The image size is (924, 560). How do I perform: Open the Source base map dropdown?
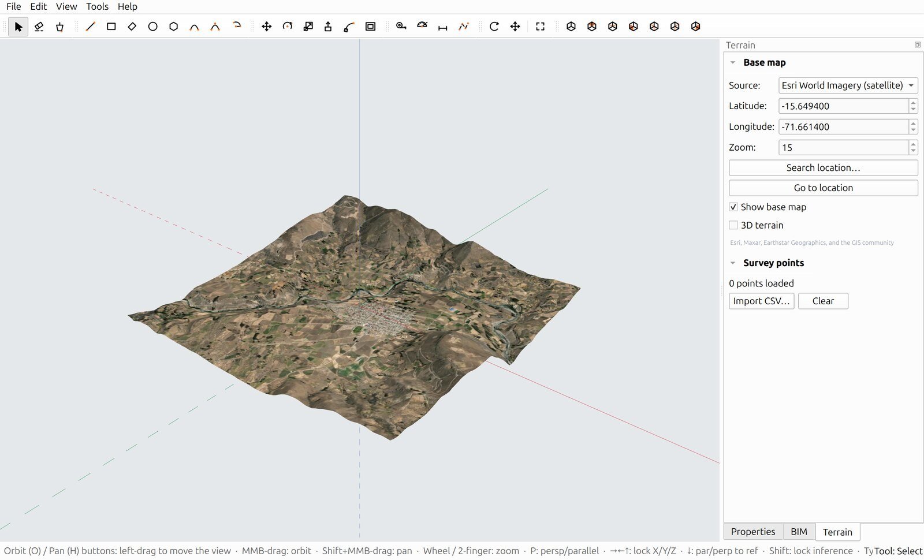coord(848,85)
